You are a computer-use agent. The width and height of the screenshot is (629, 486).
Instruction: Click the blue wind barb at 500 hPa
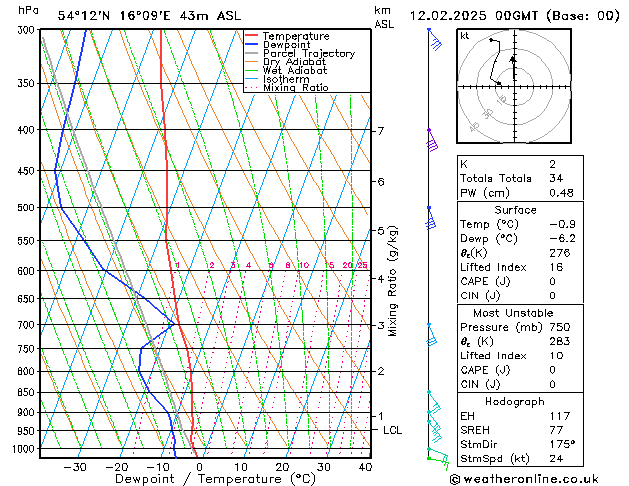coord(431,218)
